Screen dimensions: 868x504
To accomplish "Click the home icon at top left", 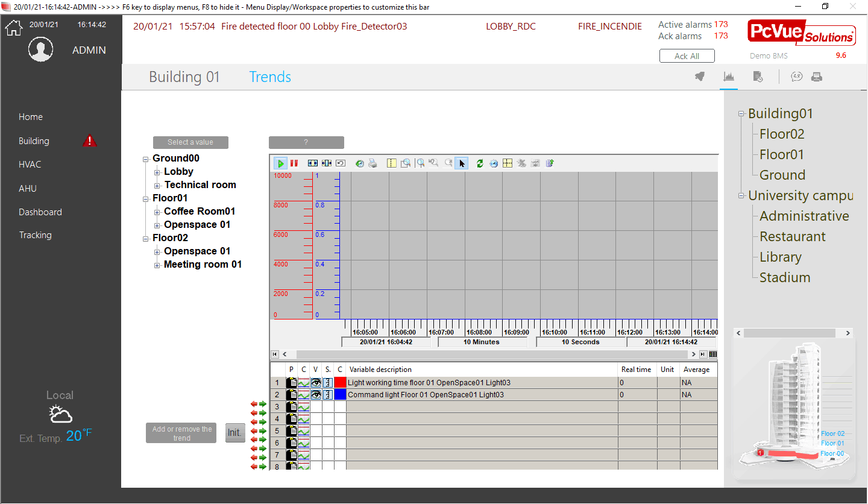I will [x=13, y=27].
